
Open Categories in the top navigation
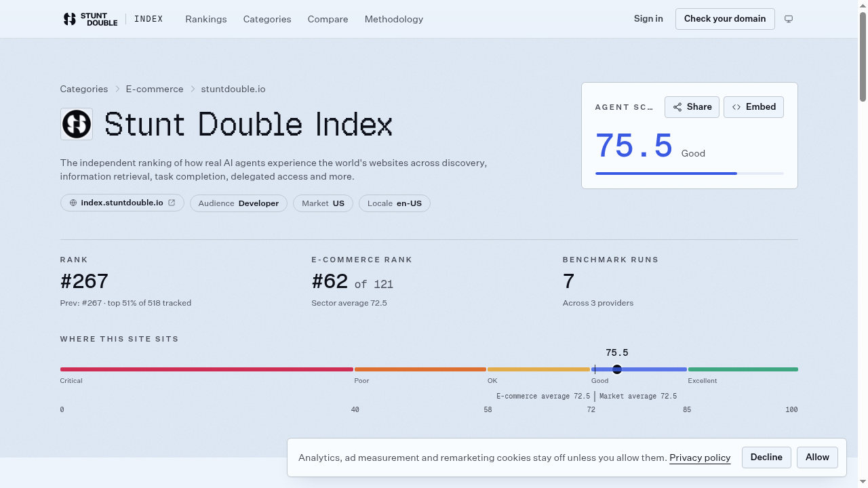pyautogui.click(x=267, y=19)
